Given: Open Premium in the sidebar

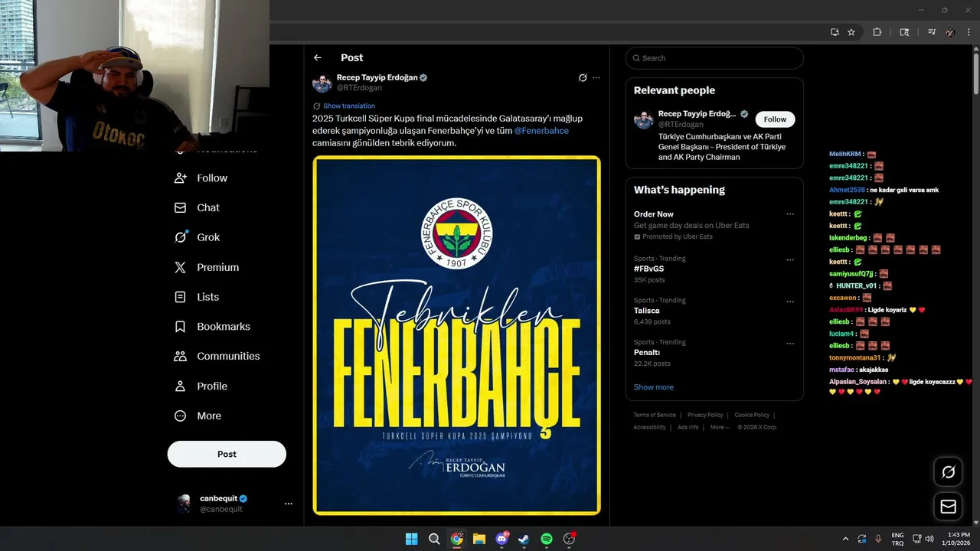Looking at the screenshot, I should pos(207,267).
